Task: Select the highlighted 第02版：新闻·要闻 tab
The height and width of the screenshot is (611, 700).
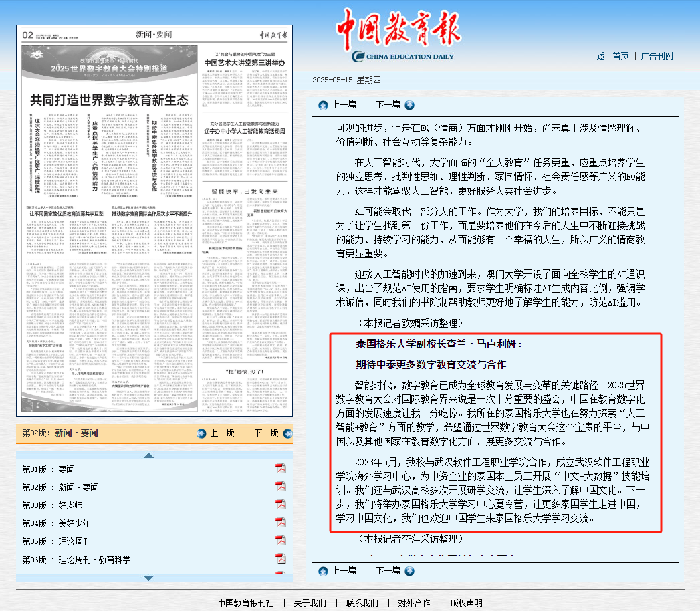Action: click(x=60, y=433)
